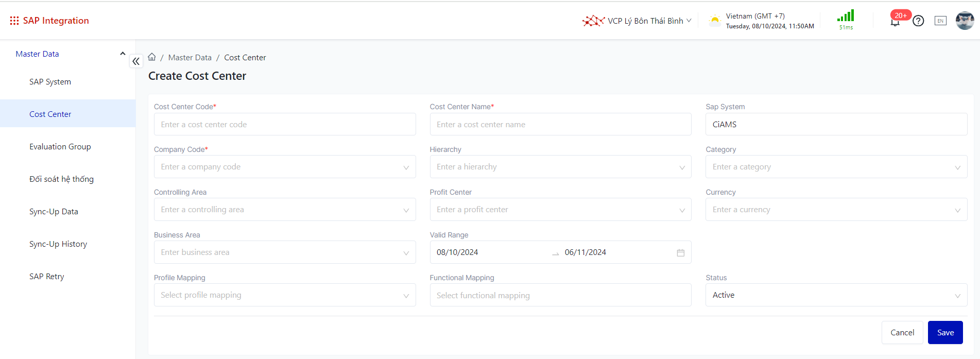Open the app launcher grid icon
Screen dimensions: 980x359
14,21
